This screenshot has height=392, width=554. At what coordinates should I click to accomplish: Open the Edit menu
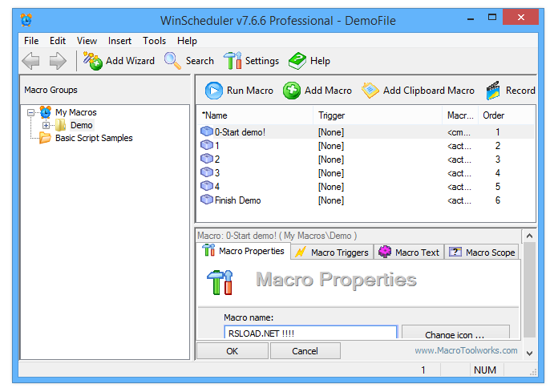58,41
